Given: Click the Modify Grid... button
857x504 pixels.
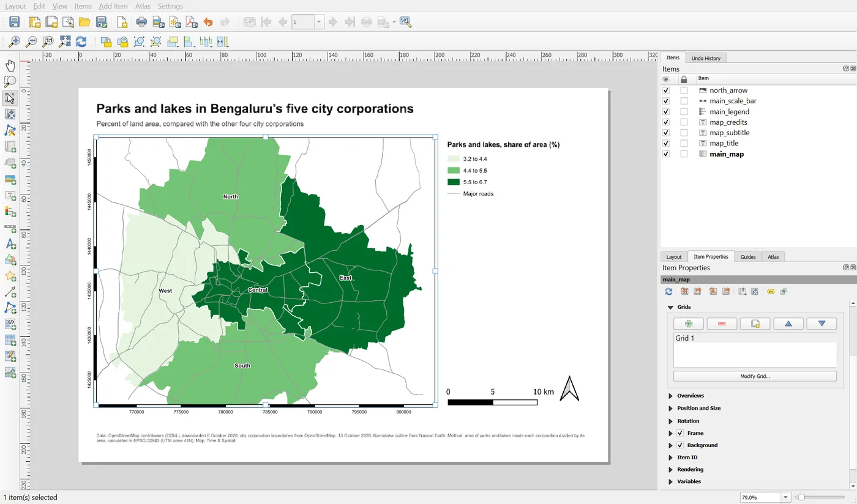Looking at the screenshot, I should click(x=755, y=376).
